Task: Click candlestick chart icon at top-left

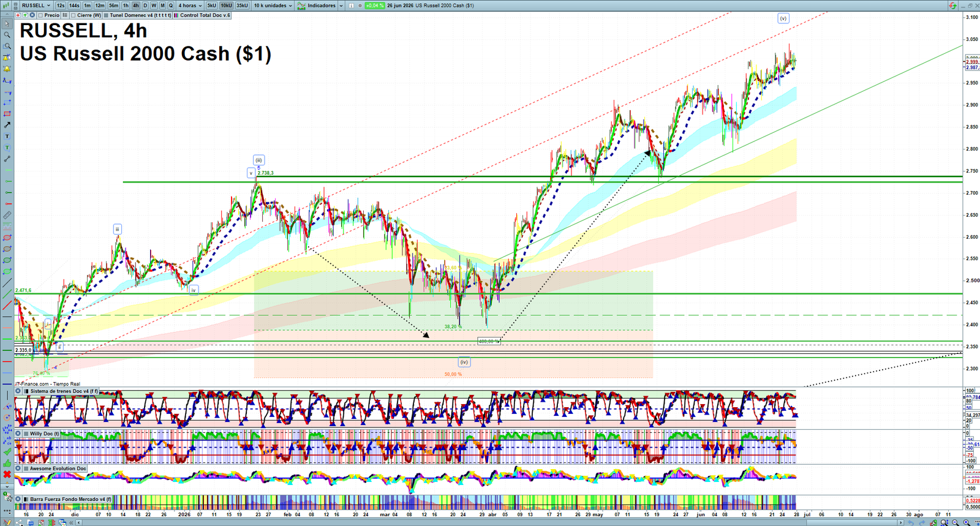Action: [x=6, y=6]
